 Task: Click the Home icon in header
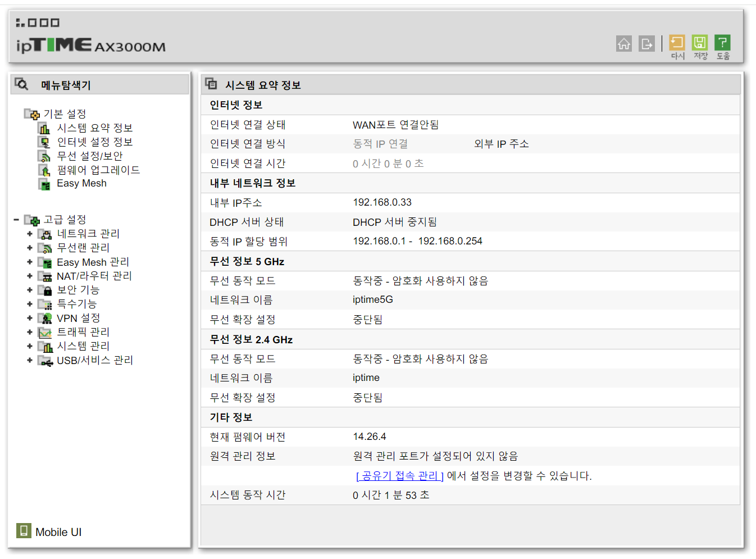click(624, 43)
